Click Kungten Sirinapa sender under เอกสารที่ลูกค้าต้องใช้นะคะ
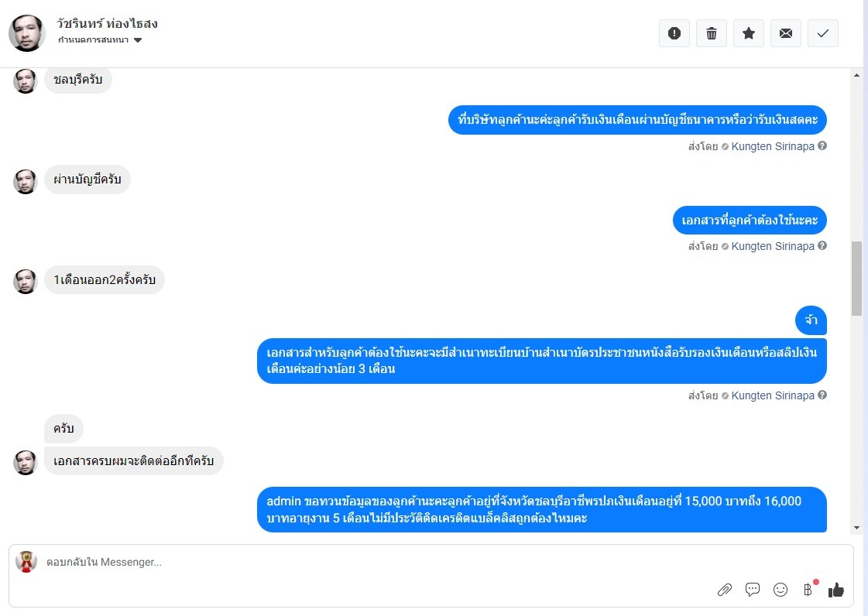The image size is (868, 616). [x=772, y=246]
